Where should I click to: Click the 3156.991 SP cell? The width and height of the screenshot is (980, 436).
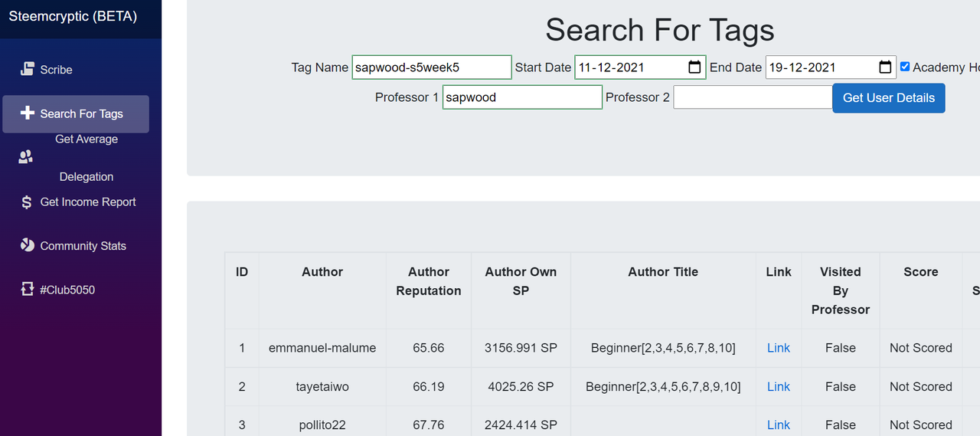521,348
